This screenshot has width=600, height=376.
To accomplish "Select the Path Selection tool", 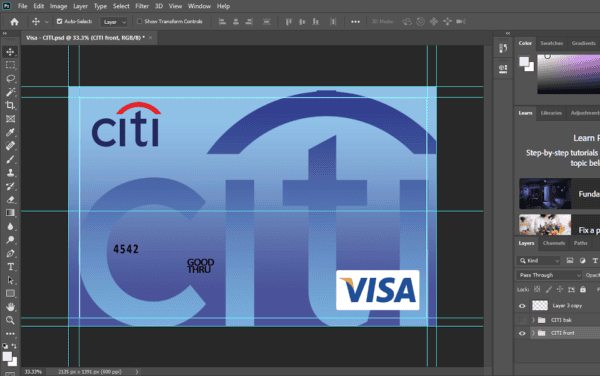I will click(10, 280).
